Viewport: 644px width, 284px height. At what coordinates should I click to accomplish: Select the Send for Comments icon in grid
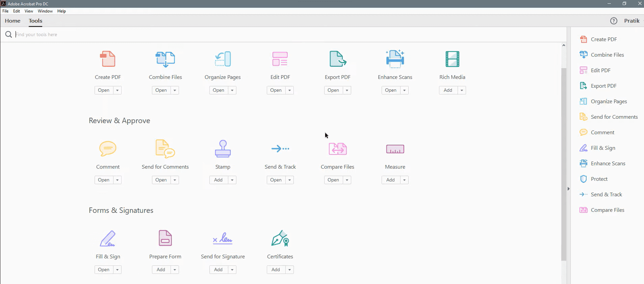tap(165, 149)
